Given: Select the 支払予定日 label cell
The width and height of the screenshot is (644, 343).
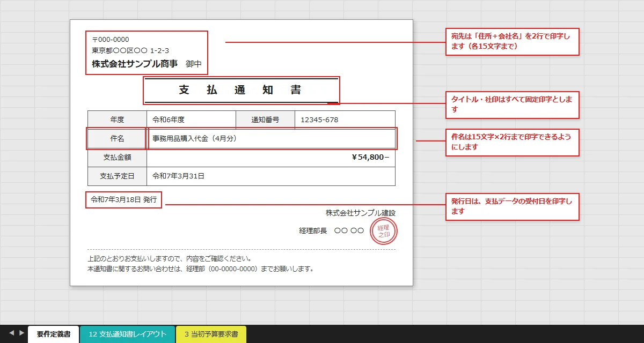Looking at the screenshot, I should tap(117, 176).
